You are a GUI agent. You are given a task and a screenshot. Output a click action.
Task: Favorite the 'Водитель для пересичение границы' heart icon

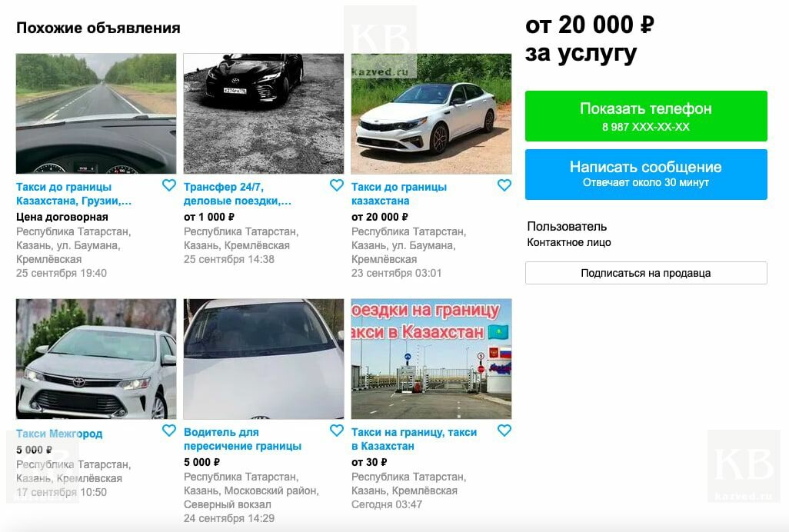coord(337,431)
